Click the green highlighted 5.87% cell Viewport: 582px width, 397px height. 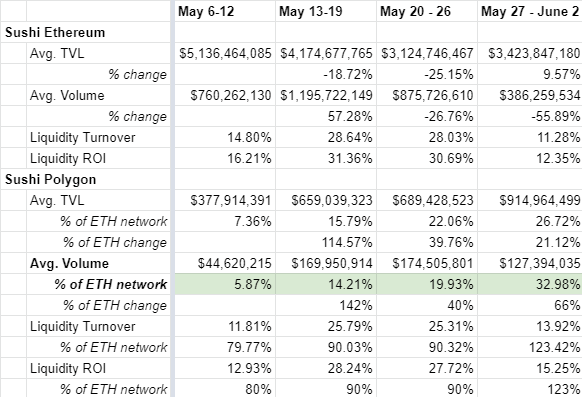(224, 285)
